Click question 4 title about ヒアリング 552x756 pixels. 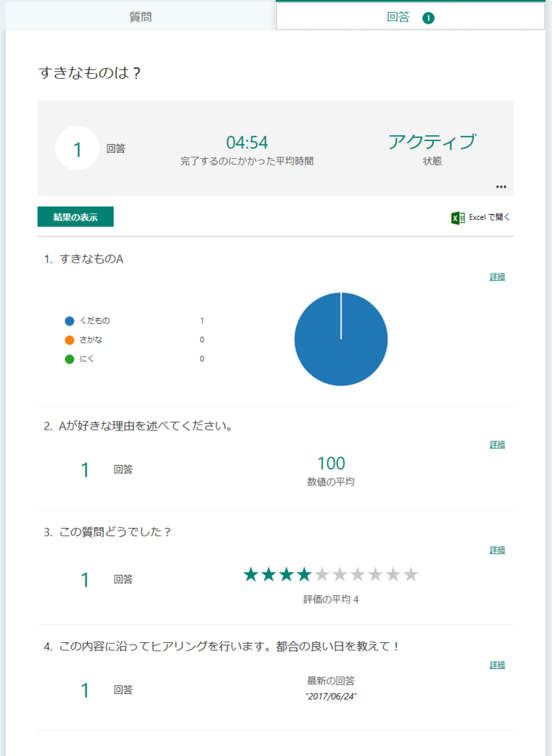pyautogui.click(x=229, y=647)
